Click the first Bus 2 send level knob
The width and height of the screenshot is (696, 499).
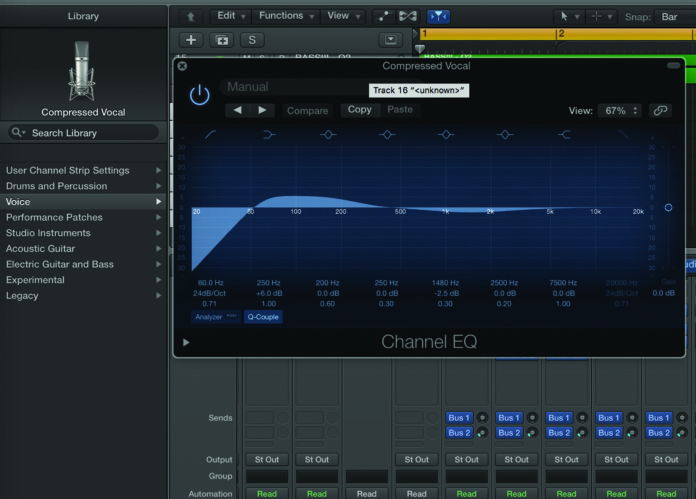coord(482,433)
